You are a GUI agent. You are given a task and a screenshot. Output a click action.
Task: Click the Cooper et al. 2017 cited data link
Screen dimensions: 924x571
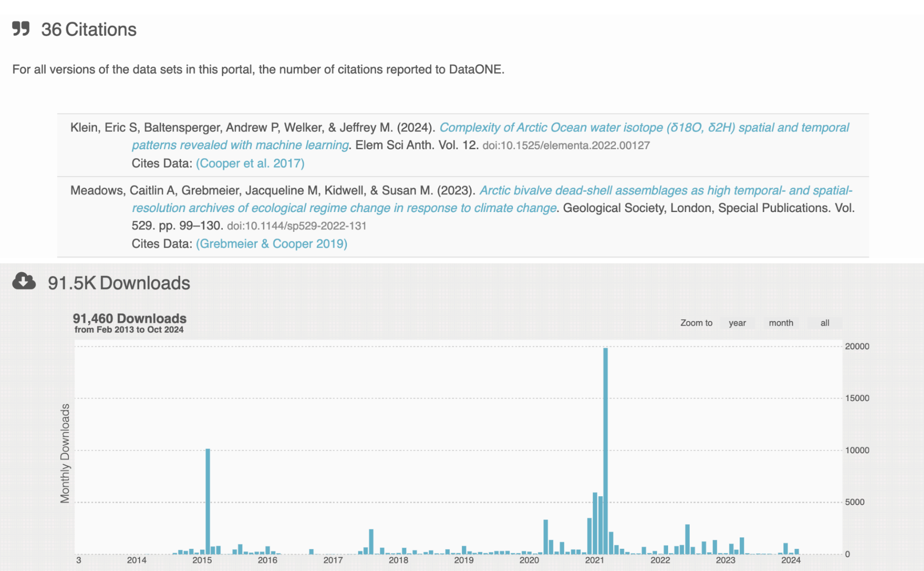click(249, 163)
